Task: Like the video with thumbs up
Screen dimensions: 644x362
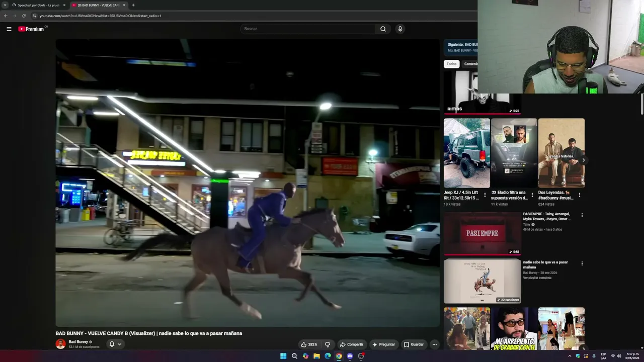Action: 309,344
